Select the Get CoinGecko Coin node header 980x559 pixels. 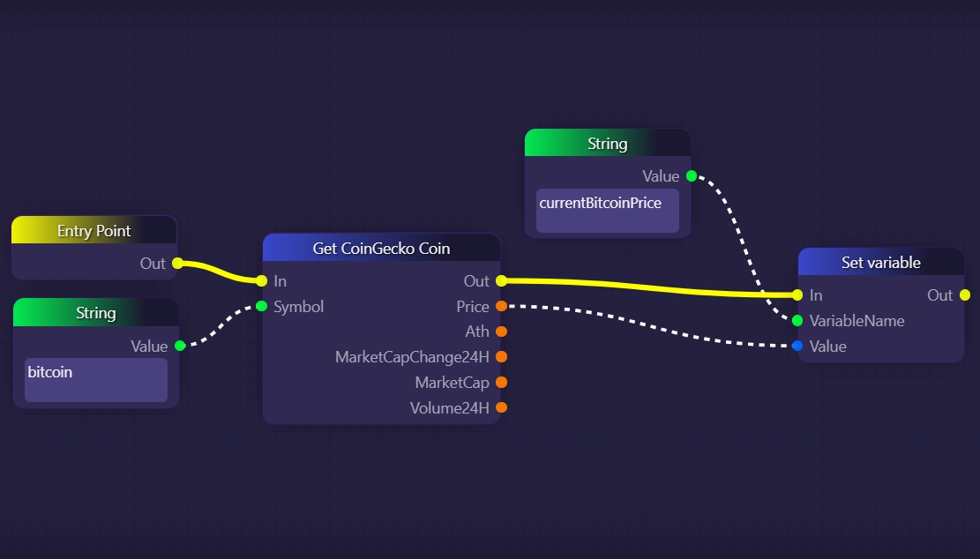(x=381, y=249)
